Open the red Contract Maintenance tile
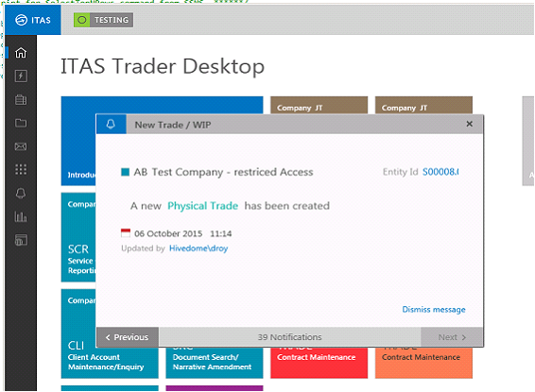Screen dimensions: 535x392 tap(319, 363)
